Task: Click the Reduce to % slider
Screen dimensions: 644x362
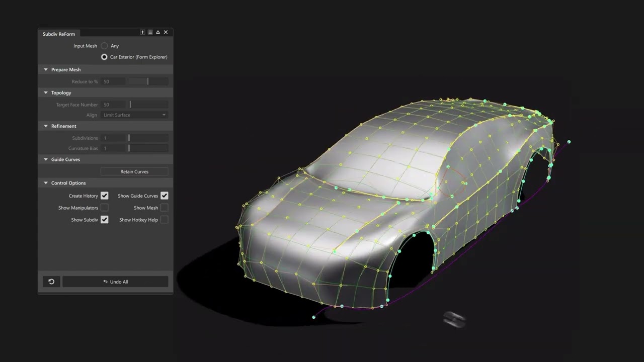Action: pos(148,81)
